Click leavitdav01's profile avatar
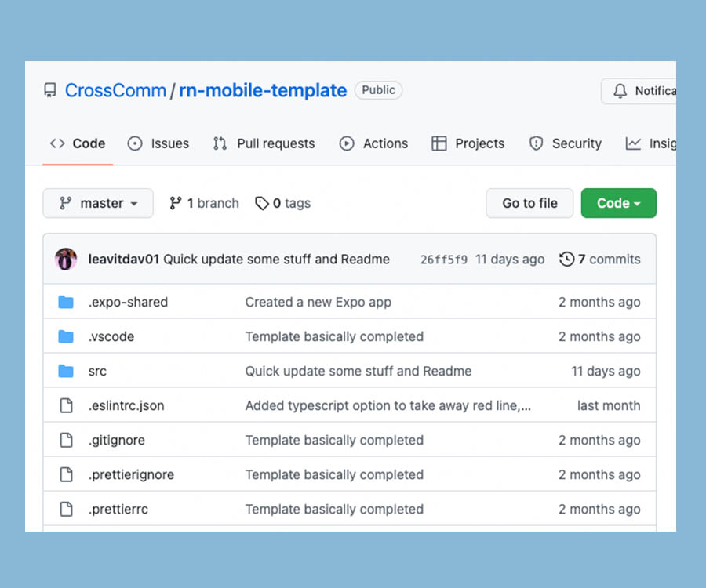Image resolution: width=706 pixels, height=588 pixels. click(66, 259)
